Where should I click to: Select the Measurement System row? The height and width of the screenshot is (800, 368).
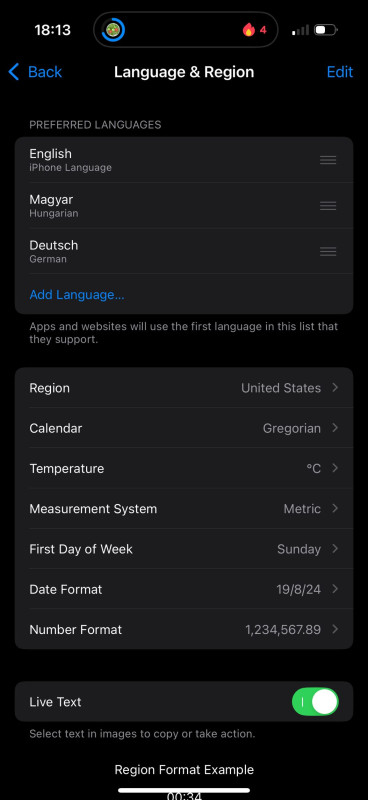(x=184, y=509)
